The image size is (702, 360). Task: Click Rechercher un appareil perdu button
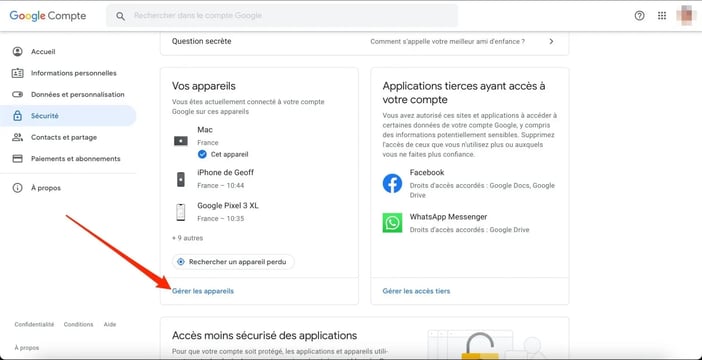233,262
